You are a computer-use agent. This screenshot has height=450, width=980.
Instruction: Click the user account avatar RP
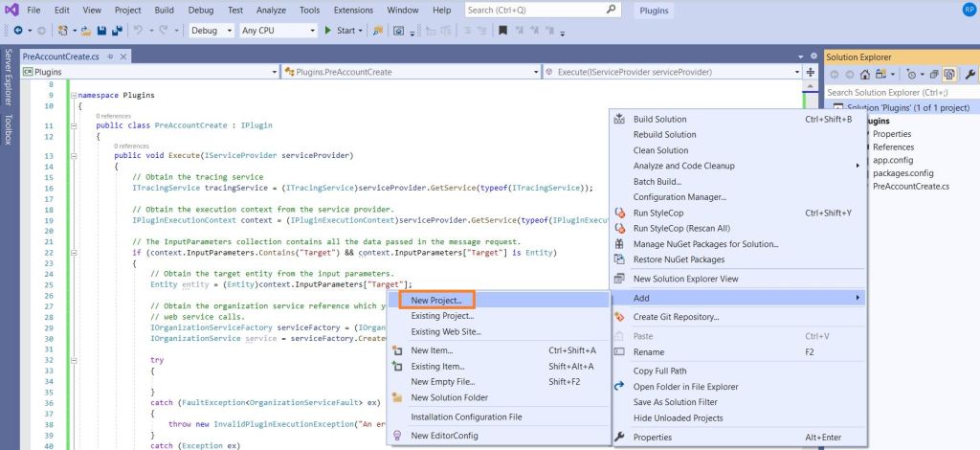coord(969,10)
